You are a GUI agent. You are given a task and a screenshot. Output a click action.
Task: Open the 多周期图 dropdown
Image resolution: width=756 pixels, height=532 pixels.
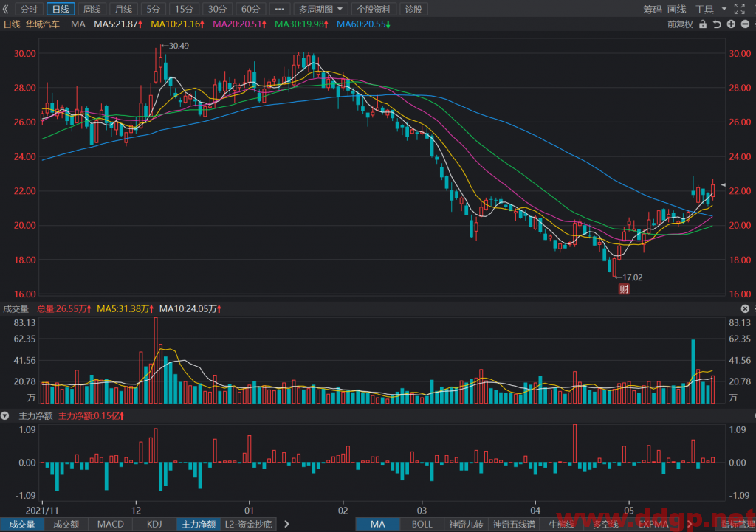coord(320,9)
